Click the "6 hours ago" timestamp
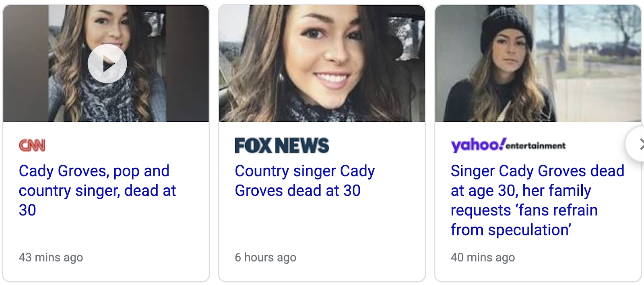Viewport: 644px width, 285px height. [x=266, y=257]
